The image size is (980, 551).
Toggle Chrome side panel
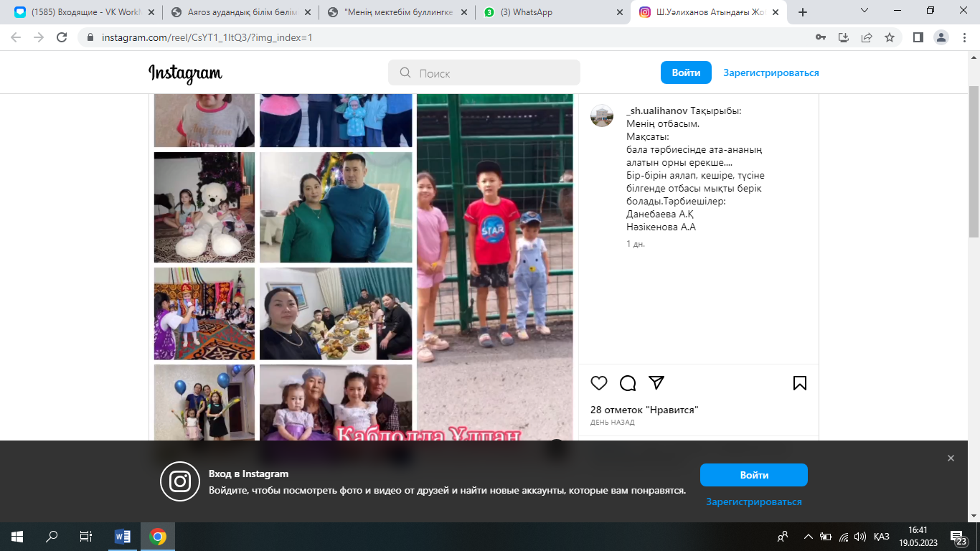918,37
